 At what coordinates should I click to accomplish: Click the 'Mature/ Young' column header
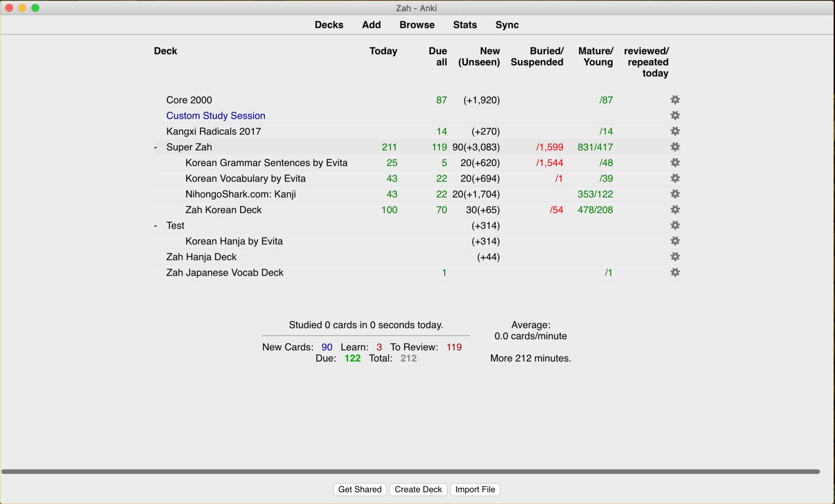[596, 56]
